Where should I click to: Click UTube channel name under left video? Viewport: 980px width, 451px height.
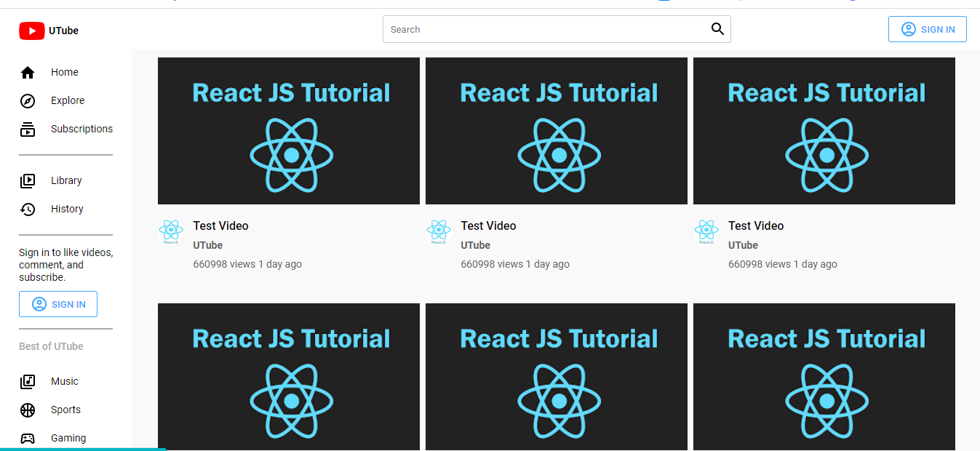pyautogui.click(x=208, y=246)
